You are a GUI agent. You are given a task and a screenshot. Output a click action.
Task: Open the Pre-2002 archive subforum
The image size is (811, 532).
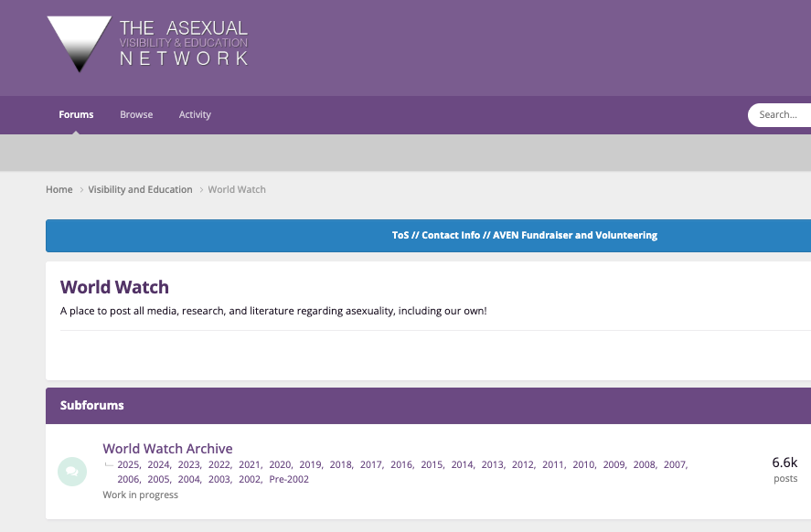pos(289,479)
